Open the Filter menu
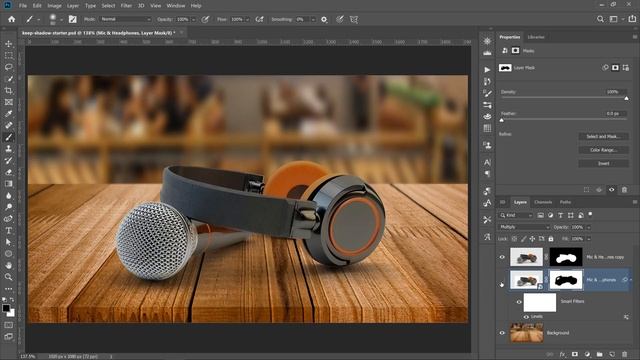 126,6
